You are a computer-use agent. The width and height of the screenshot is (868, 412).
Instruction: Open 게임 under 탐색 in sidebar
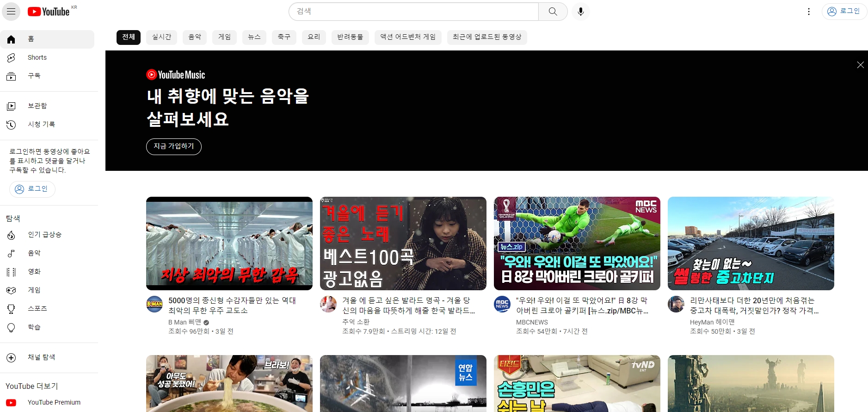click(47, 290)
